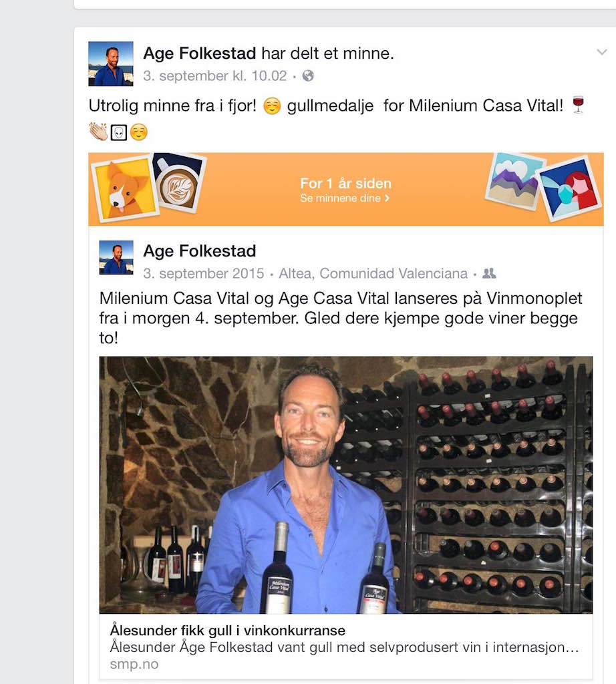Open the Altea, Comunidad Valenciana location link

[x=373, y=273]
